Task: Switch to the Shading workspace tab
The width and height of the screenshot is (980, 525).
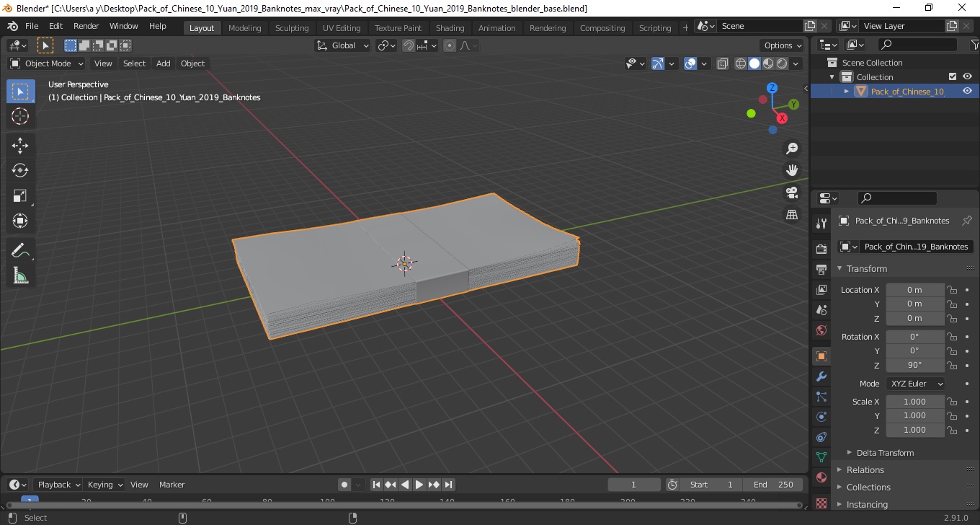Action: coord(450,27)
